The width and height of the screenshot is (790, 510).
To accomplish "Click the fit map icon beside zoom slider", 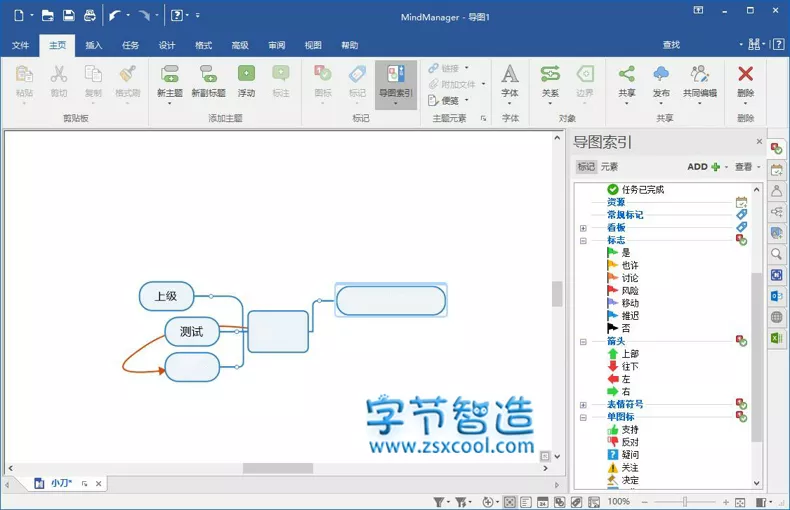I will click(740, 502).
